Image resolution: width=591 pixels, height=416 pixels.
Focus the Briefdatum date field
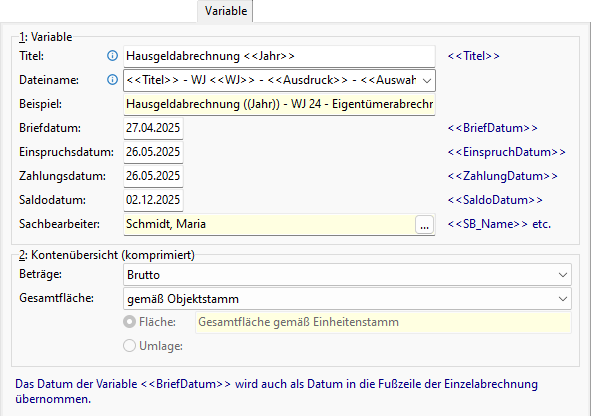pyautogui.click(x=153, y=128)
